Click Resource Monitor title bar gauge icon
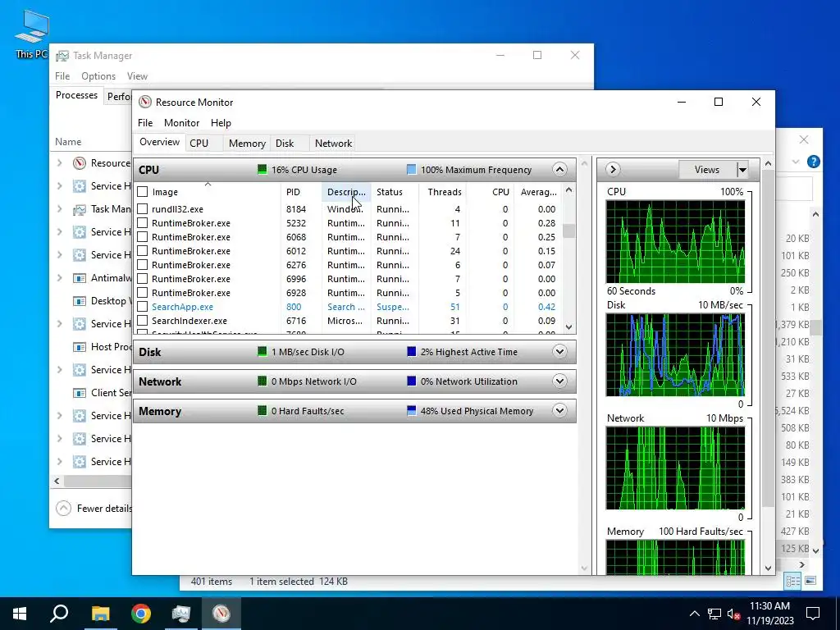 144,102
